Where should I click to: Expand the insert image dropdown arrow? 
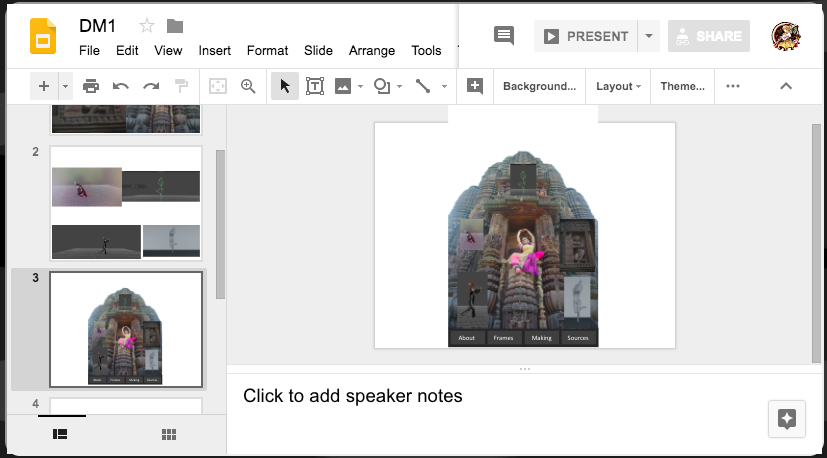(x=361, y=86)
